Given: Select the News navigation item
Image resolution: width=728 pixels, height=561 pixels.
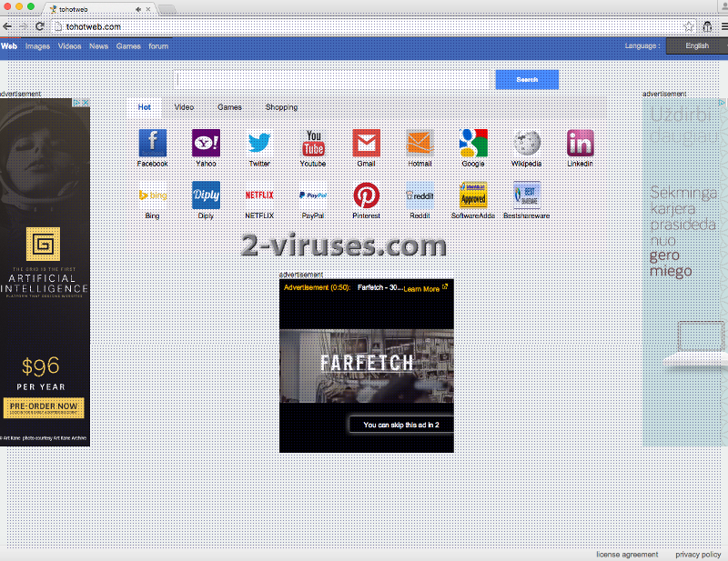Looking at the screenshot, I should click(x=98, y=46).
